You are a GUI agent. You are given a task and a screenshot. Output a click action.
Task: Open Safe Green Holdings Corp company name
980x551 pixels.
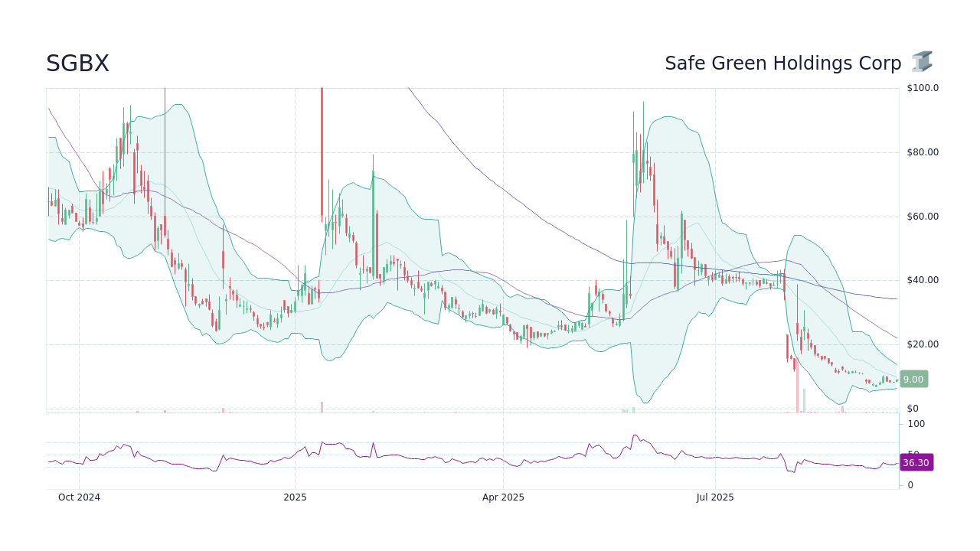point(782,63)
